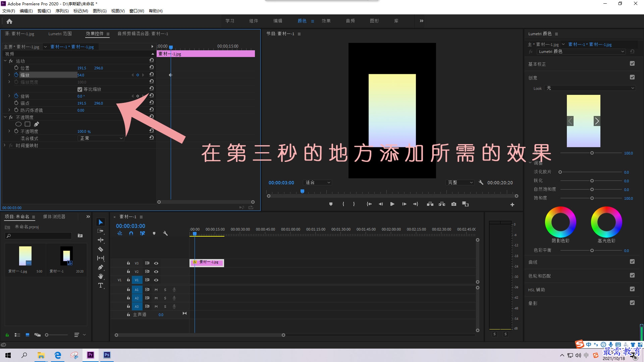Click Export Frame camera icon
Screen dimensions: 644x362
tap(454, 204)
